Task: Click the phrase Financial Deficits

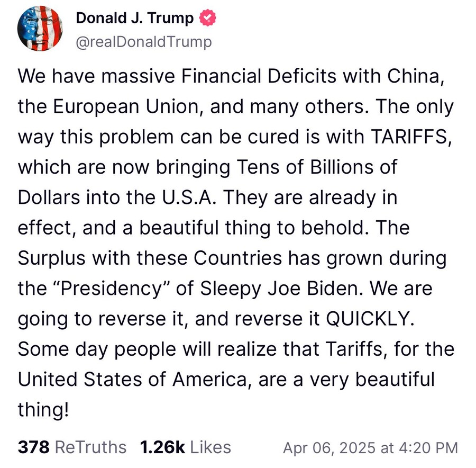Action: pyautogui.click(x=259, y=76)
